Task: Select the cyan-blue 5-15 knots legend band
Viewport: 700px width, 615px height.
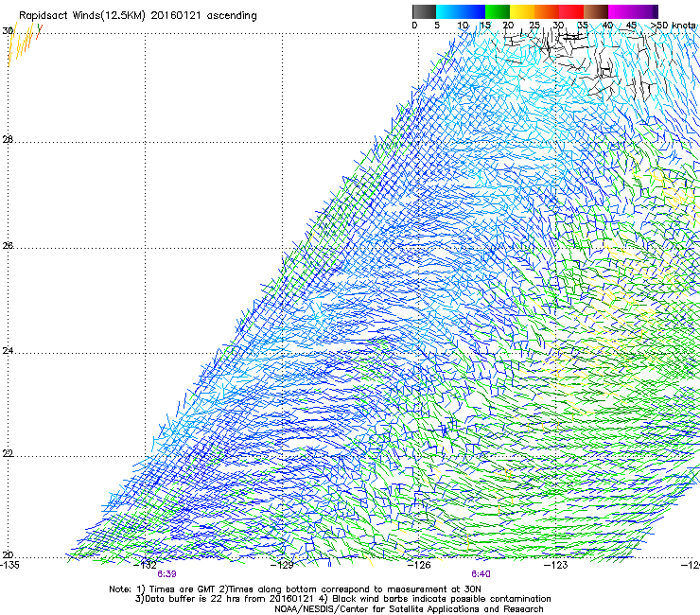Action: pyautogui.click(x=461, y=11)
